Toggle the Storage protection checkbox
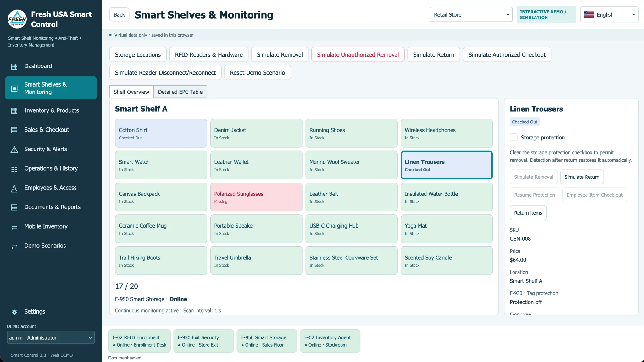Viewport: 644px width, 362px height. (514, 137)
